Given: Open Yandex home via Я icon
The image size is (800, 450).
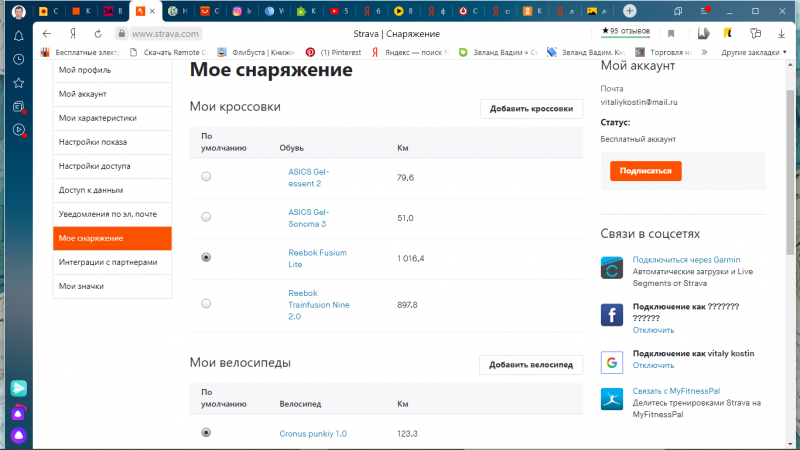Looking at the screenshot, I should click(x=73, y=34).
